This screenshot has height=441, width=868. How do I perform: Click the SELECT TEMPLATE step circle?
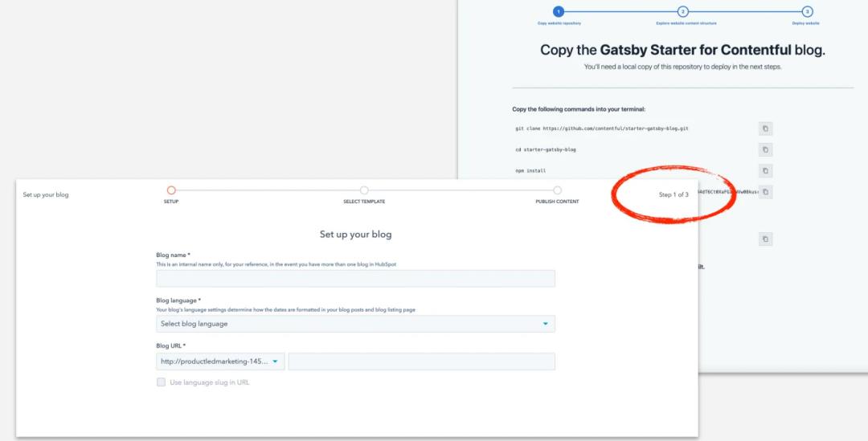click(x=364, y=190)
